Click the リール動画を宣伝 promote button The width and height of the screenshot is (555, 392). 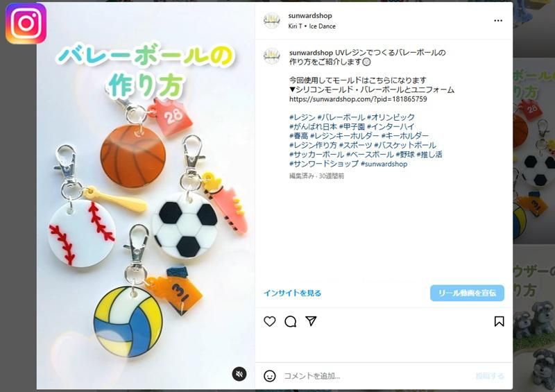(467, 293)
